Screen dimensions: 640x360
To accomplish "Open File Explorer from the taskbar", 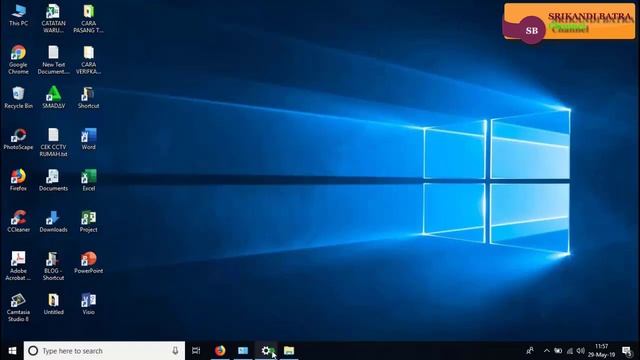I will pos(289,351).
